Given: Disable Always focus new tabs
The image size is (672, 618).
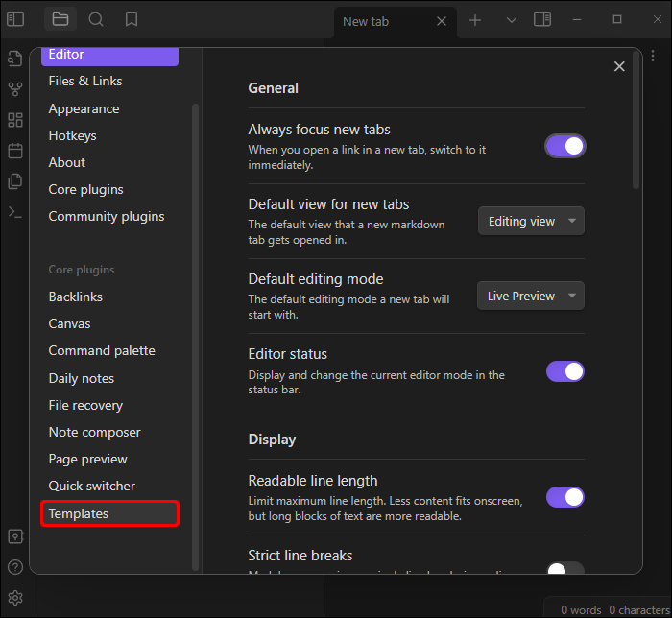Looking at the screenshot, I should coord(565,146).
